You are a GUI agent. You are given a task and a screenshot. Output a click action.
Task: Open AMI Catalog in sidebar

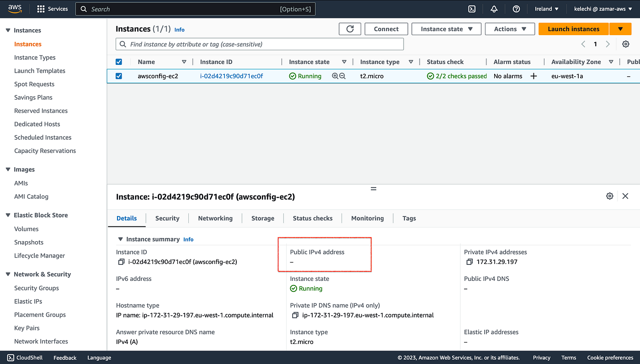tap(31, 196)
